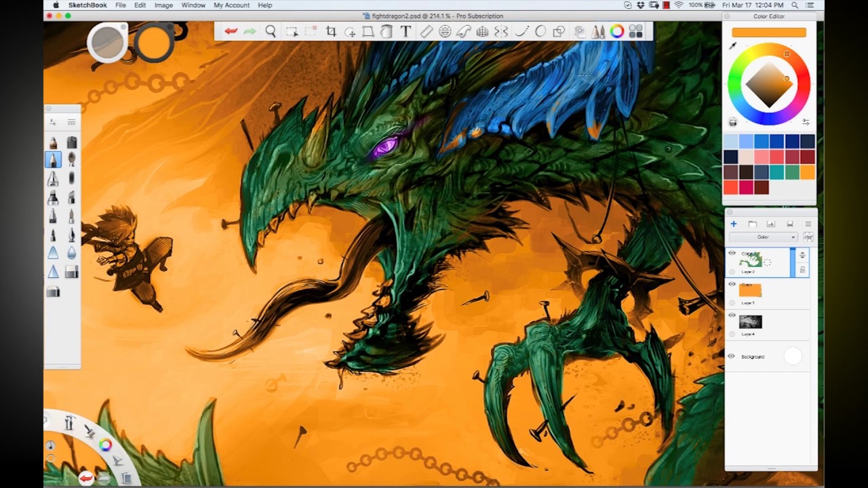Open the Color blend mode dropdown
The image size is (868, 488).
click(x=764, y=237)
